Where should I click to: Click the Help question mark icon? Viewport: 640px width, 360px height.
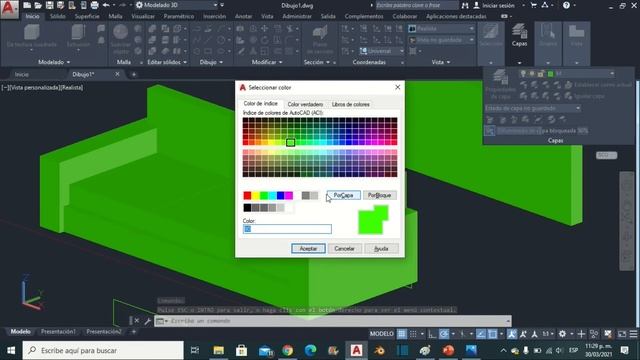pos(566,5)
